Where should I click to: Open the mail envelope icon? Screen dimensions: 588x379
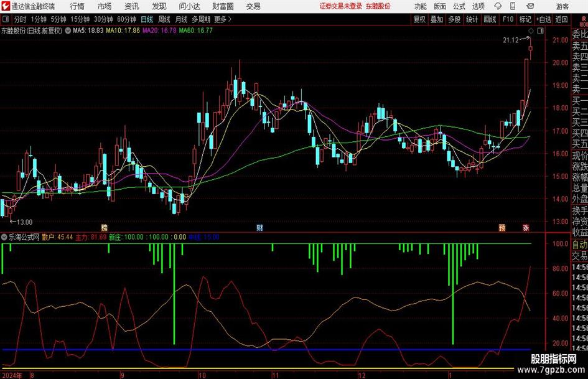(x=530, y=6)
